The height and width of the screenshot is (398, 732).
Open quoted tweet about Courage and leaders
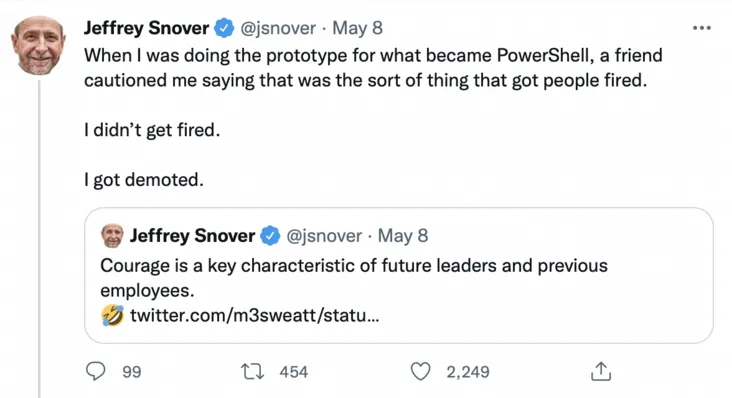click(399, 275)
